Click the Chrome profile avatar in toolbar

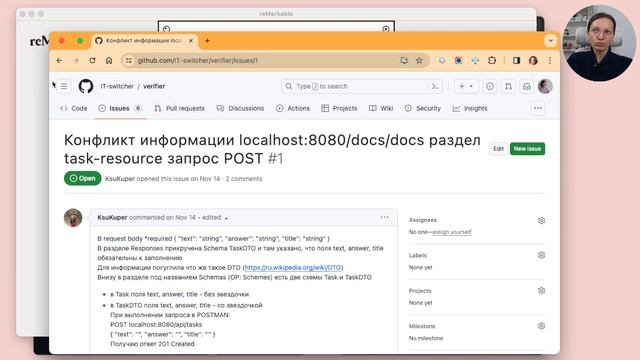click(533, 60)
